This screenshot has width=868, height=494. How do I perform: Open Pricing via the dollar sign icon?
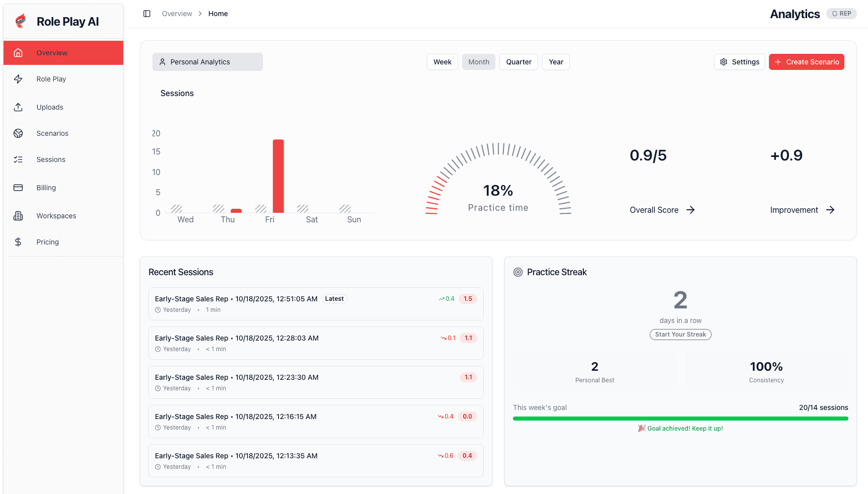18,242
